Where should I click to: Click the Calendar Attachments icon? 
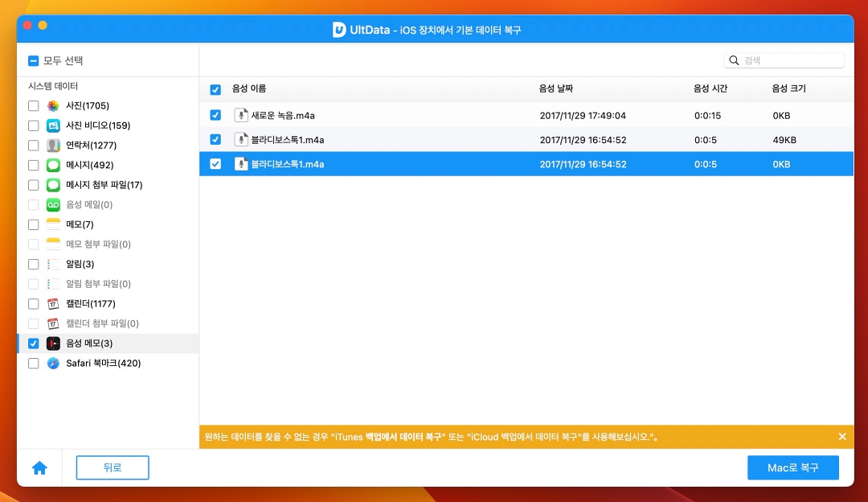[x=53, y=323]
